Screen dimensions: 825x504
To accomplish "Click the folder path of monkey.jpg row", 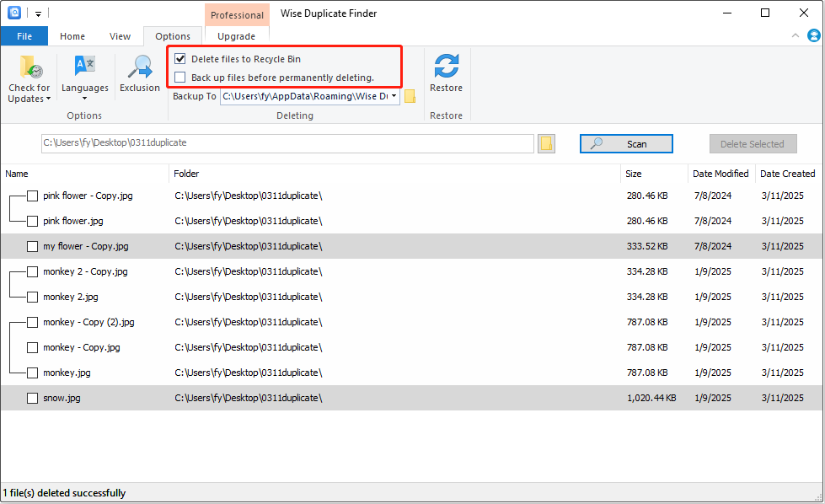I will coord(249,373).
